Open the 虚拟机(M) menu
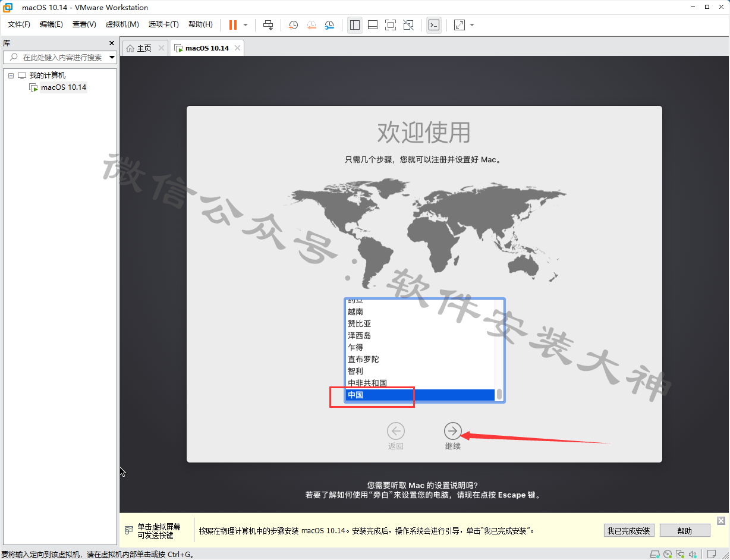This screenshot has width=730, height=560. click(x=122, y=24)
